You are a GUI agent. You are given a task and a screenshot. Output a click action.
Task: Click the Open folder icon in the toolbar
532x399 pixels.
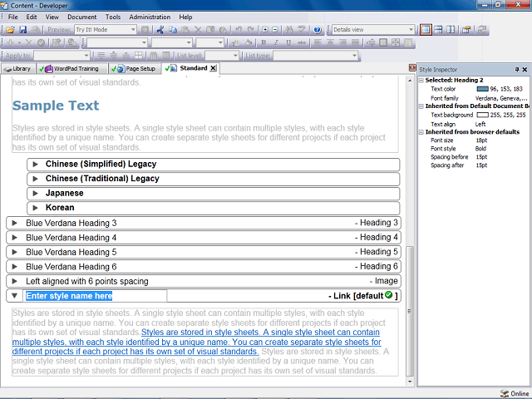click(10, 30)
